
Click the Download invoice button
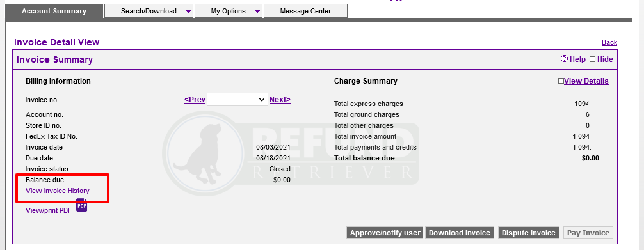coord(460,233)
